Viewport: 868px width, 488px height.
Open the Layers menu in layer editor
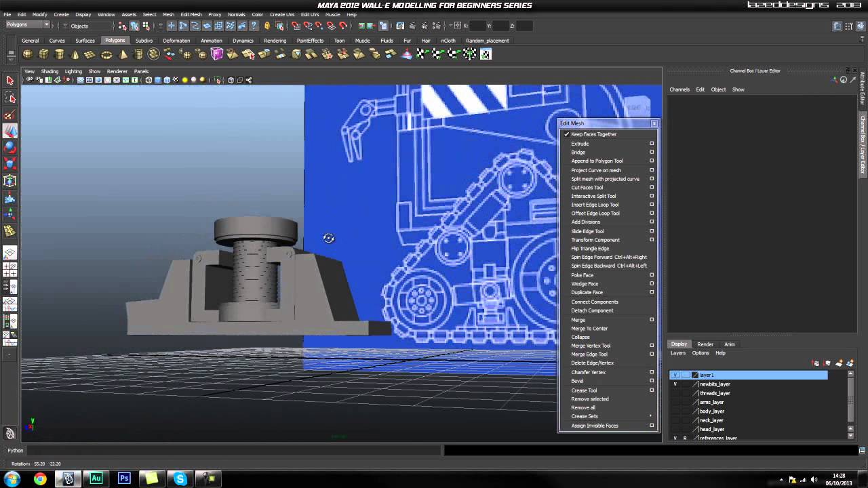tap(678, 353)
